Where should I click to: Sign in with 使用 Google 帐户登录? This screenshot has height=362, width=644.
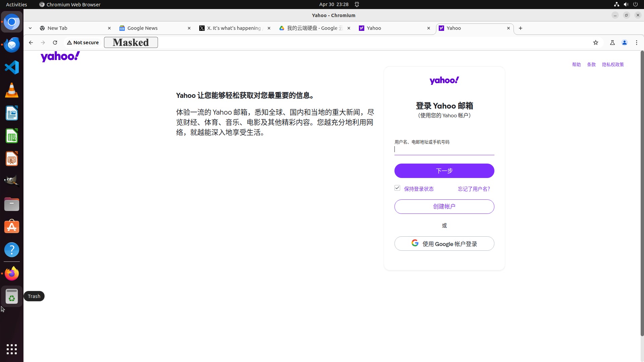[444, 244]
